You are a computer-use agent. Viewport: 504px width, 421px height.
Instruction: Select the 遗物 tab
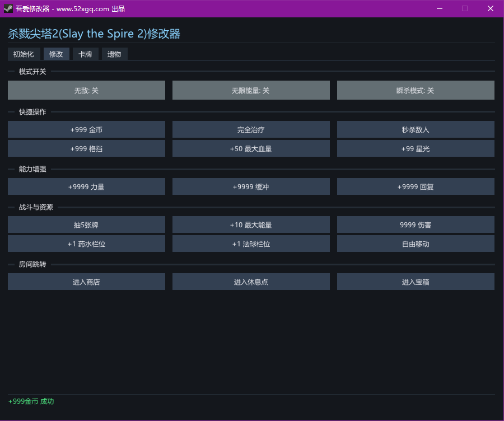pos(114,54)
